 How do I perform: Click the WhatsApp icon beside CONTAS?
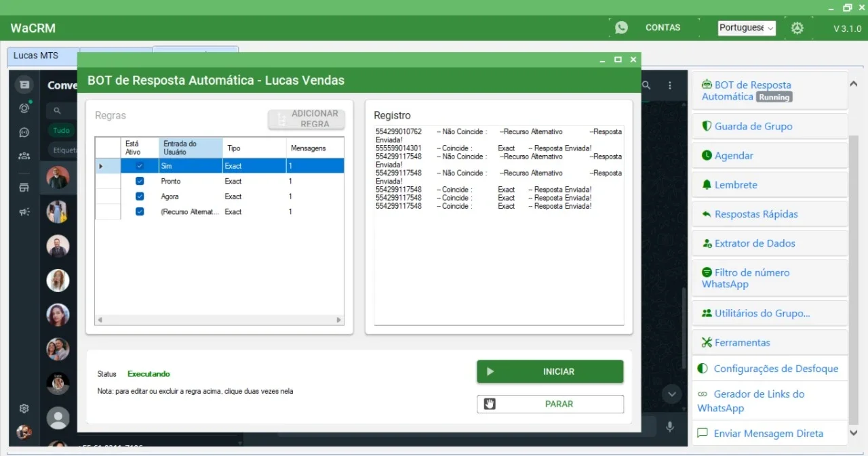point(621,28)
